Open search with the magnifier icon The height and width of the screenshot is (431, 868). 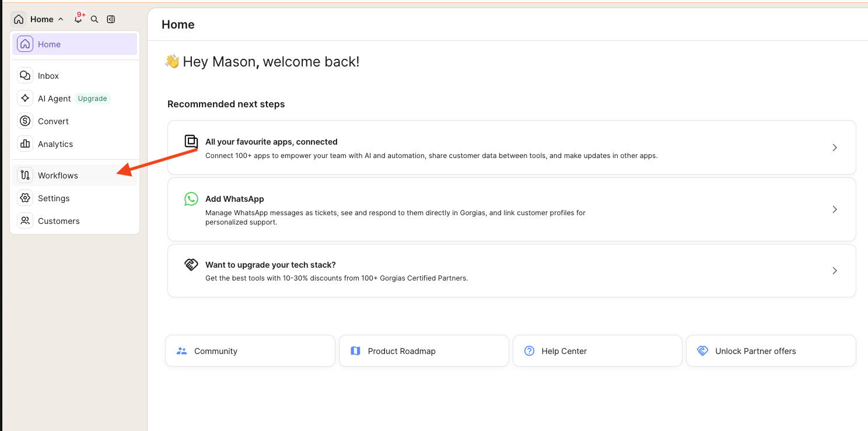[94, 19]
